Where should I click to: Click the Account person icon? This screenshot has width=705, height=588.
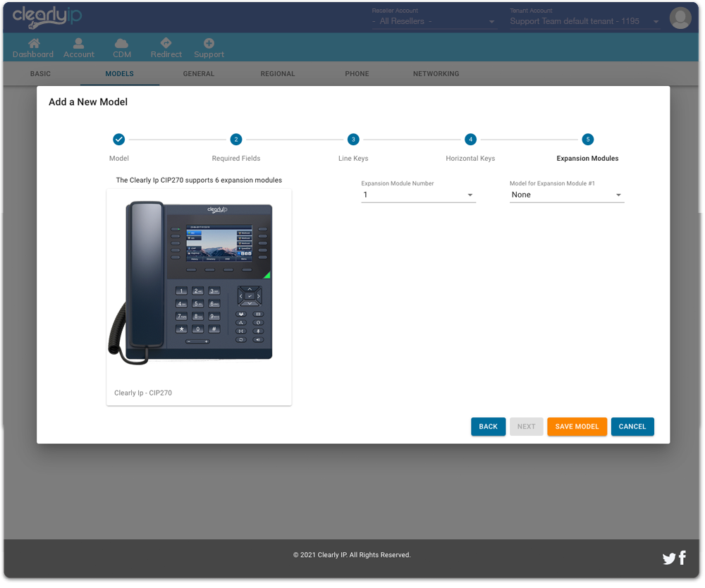[79, 44]
